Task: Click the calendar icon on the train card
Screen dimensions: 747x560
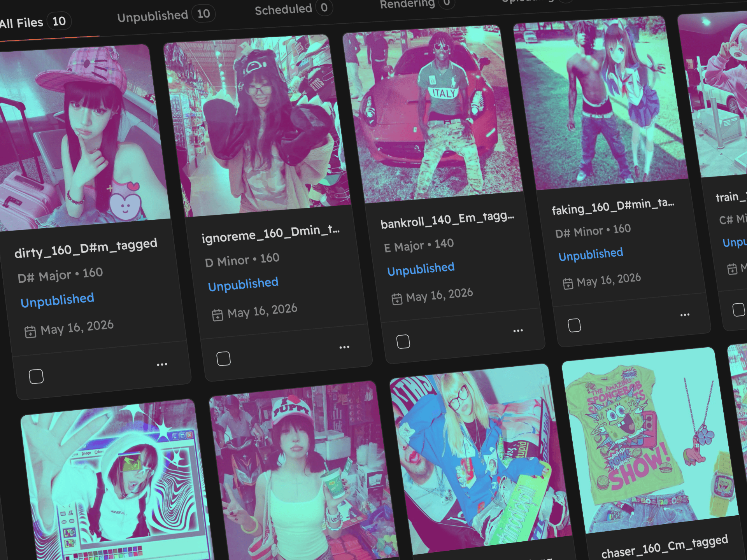Action: point(732,269)
